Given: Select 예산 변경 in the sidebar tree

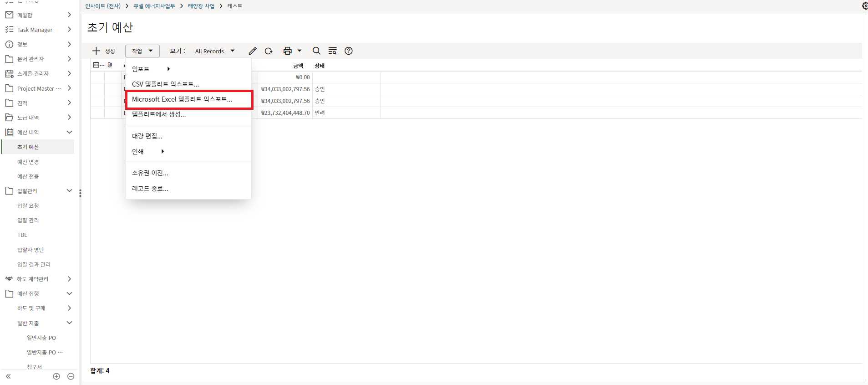Looking at the screenshot, I should (x=28, y=162).
